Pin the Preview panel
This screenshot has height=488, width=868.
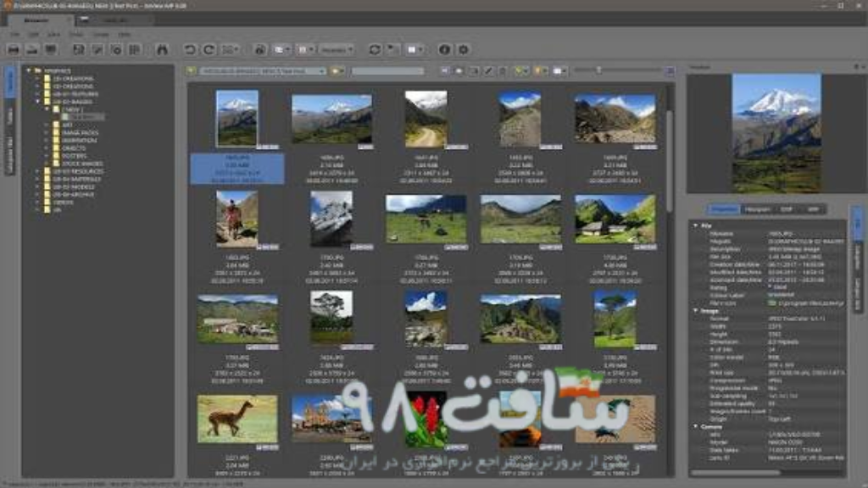[856, 67]
